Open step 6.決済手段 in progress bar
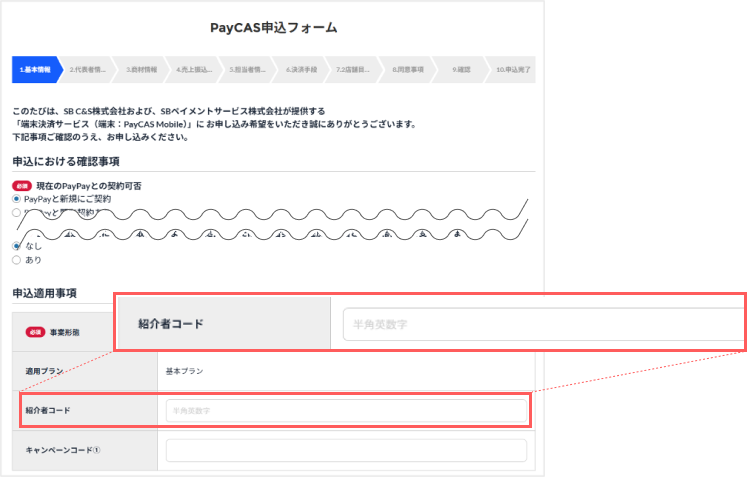Image resolution: width=747 pixels, height=477 pixels. (301, 70)
